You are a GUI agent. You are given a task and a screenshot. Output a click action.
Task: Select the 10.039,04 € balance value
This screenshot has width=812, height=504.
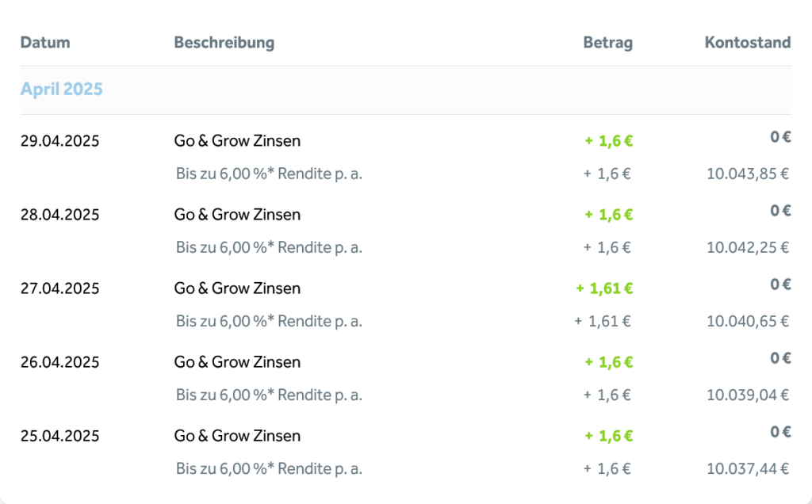tap(748, 395)
